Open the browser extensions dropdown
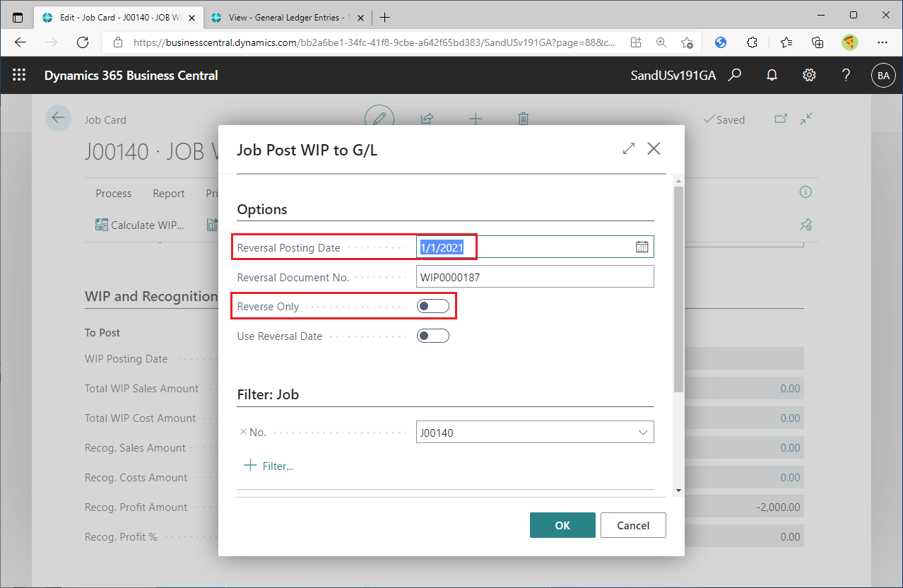This screenshot has height=588, width=903. click(752, 42)
